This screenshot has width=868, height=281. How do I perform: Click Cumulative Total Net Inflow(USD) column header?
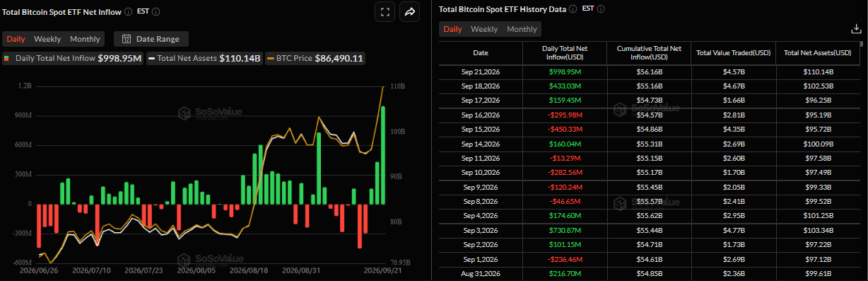click(x=650, y=53)
